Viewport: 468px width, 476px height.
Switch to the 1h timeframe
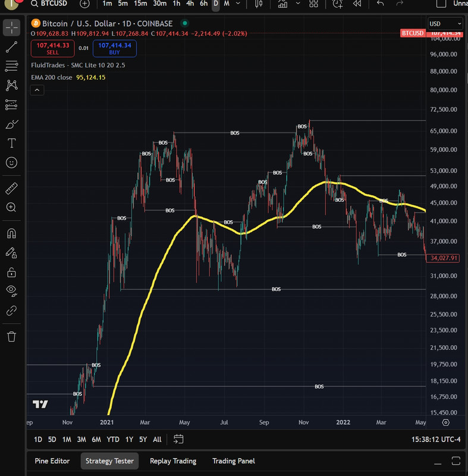point(176,4)
